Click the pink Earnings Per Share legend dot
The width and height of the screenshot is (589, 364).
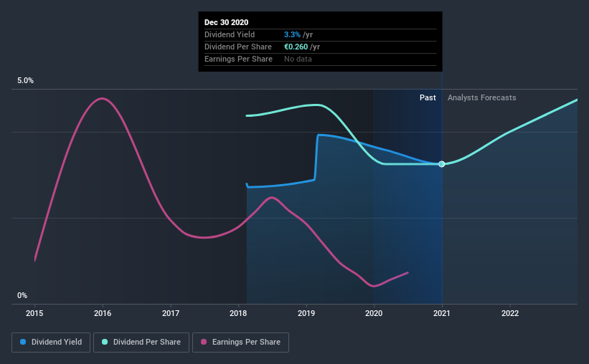click(x=204, y=342)
